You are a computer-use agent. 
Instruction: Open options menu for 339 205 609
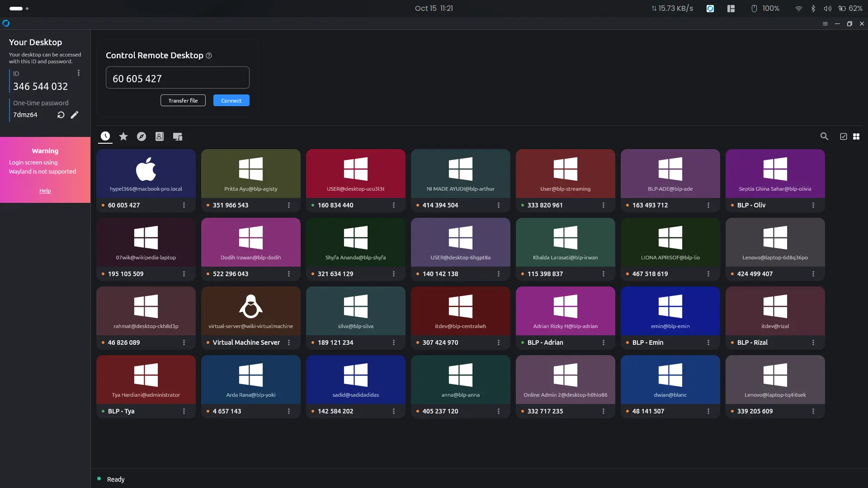(813, 411)
